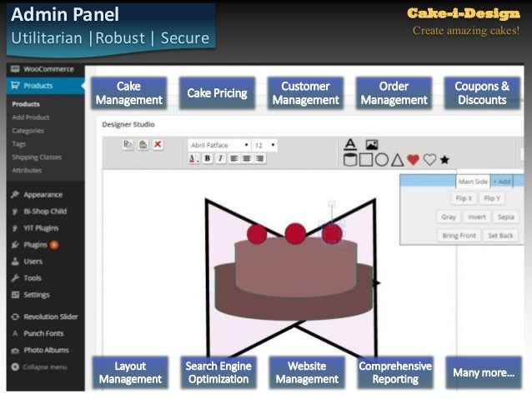Image resolution: width=532 pixels, height=399 pixels.
Task: Open Attributes in the sidebar
Action: pos(27,170)
